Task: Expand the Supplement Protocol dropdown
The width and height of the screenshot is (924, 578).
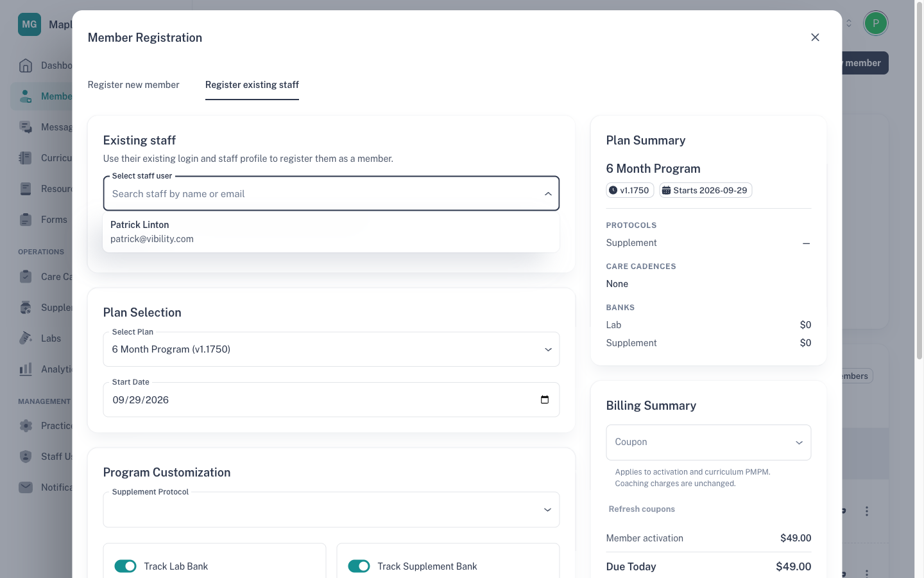Action: (331, 510)
